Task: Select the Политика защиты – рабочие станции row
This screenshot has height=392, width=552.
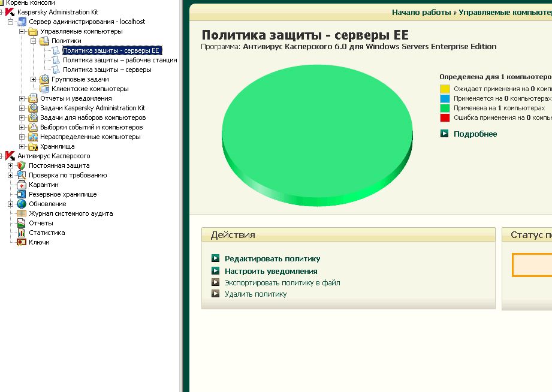Action: [120, 60]
